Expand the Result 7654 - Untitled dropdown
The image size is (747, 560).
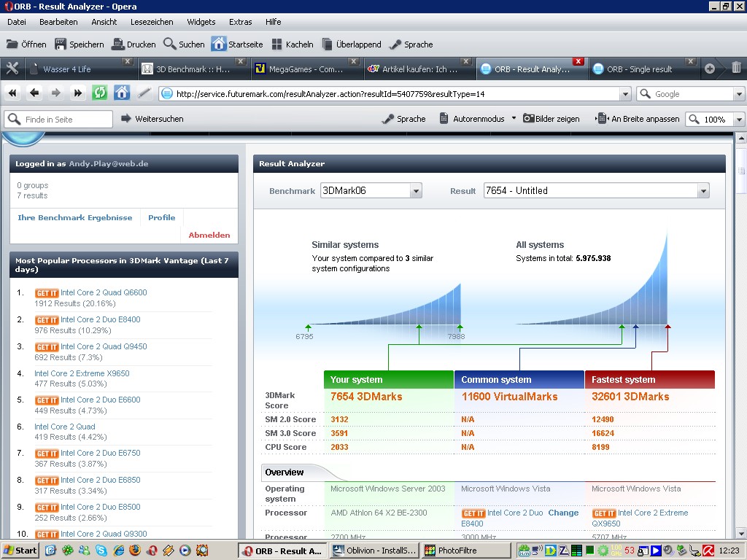click(x=596, y=191)
